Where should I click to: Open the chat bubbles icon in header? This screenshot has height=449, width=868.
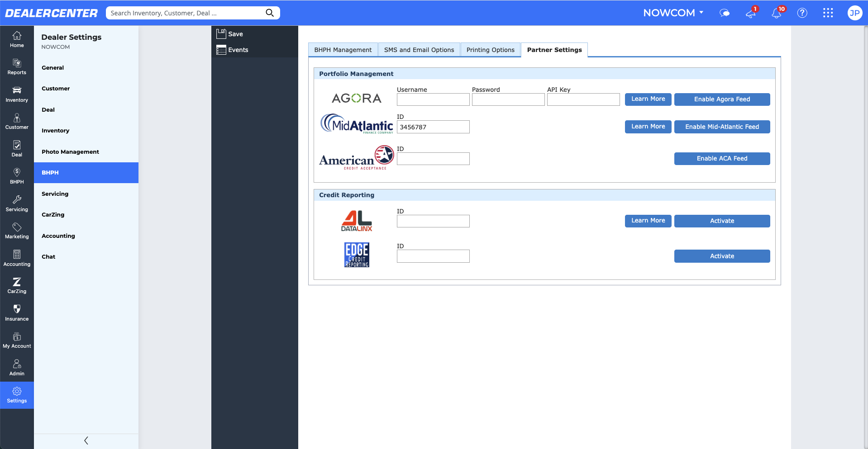click(725, 13)
